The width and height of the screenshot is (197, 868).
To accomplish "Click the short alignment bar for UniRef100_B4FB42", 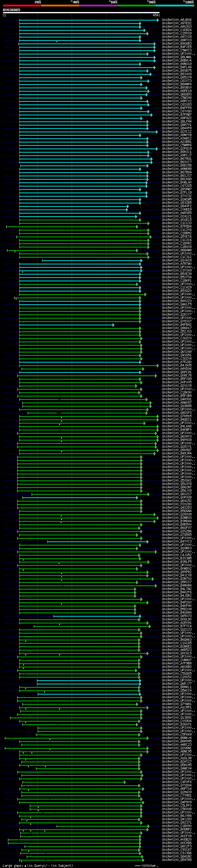I will (67, 325).
